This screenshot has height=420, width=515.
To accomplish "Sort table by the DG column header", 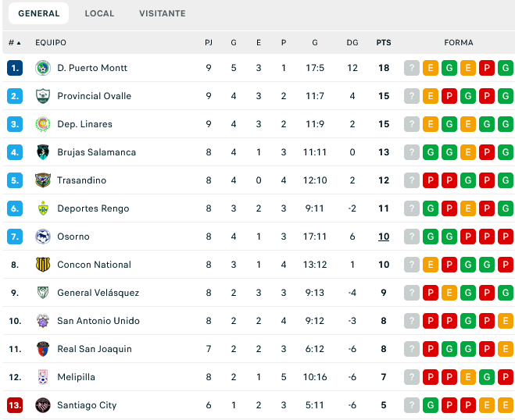I will coord(352,43).
